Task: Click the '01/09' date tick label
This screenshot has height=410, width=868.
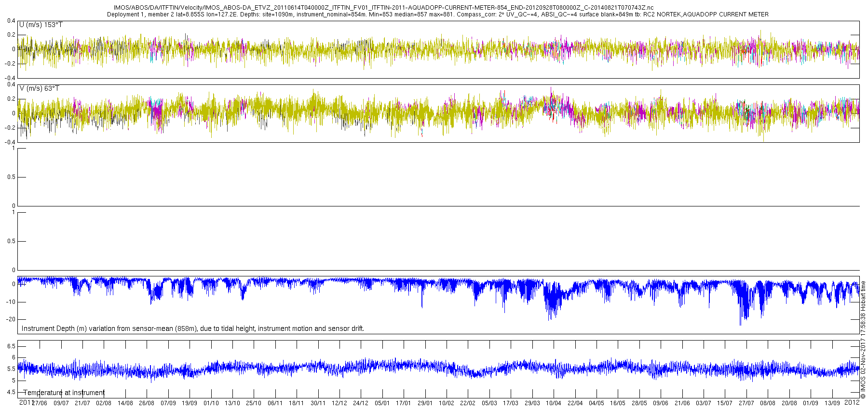Action: 811,403
